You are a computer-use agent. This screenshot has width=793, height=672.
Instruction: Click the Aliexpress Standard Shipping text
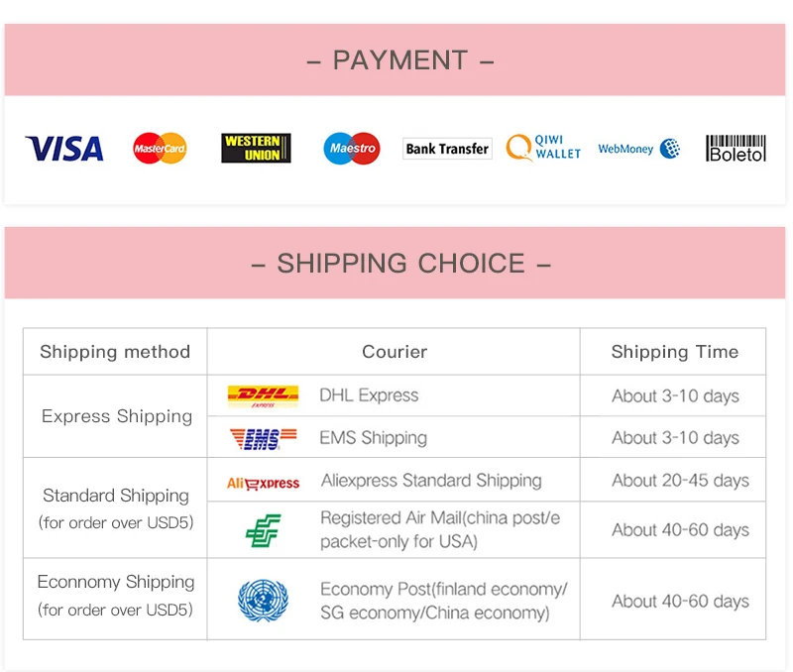pos(431,481)
